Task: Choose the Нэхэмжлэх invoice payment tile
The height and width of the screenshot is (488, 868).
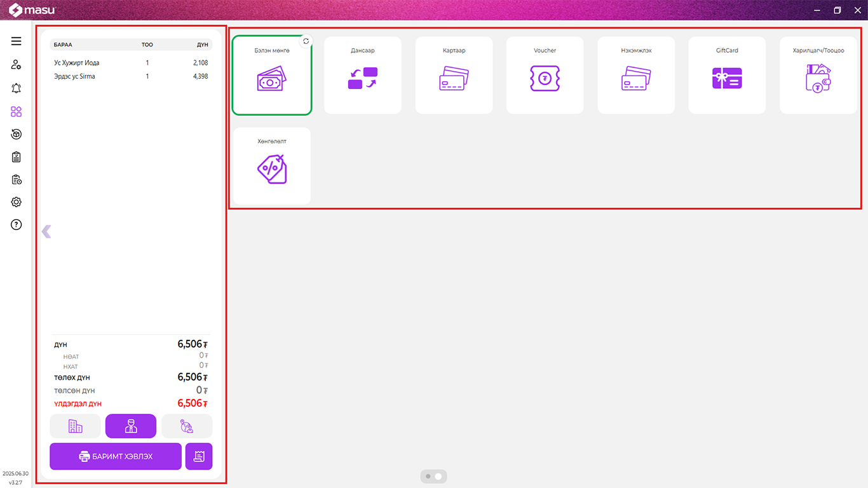Action: pos(636,76)
